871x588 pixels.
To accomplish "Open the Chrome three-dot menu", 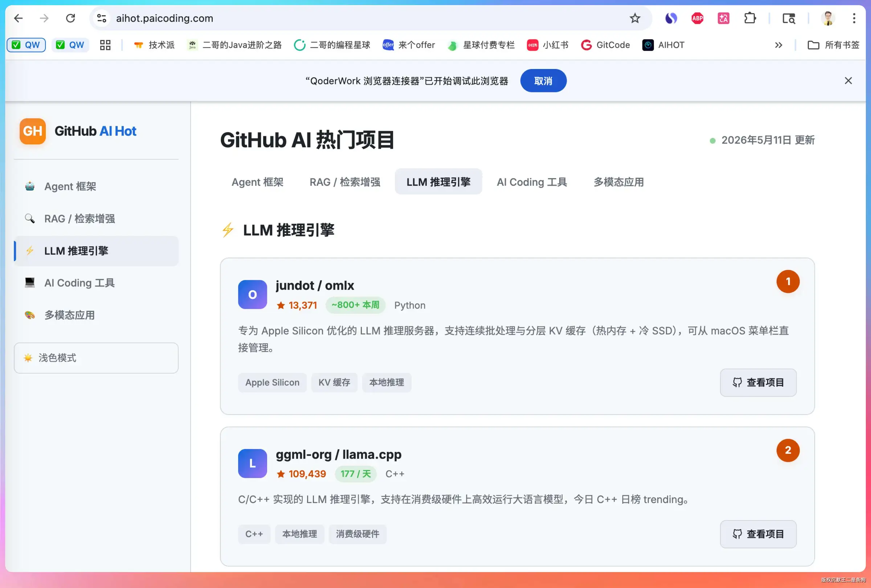I will (x=854, y=18).
